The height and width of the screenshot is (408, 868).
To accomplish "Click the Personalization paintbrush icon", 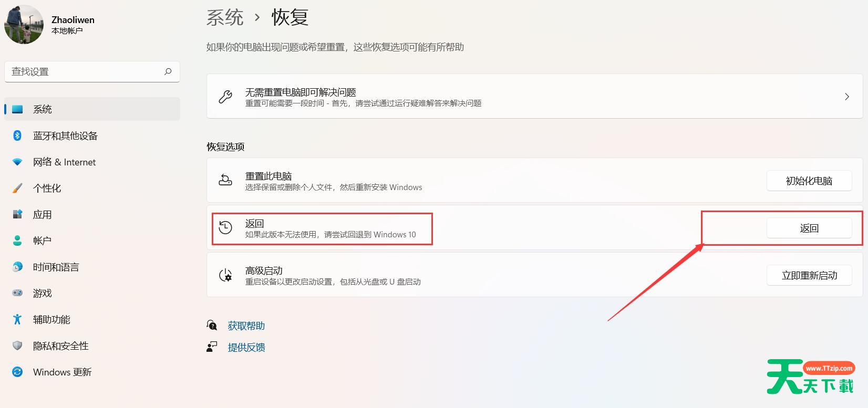I will (17, 188).
